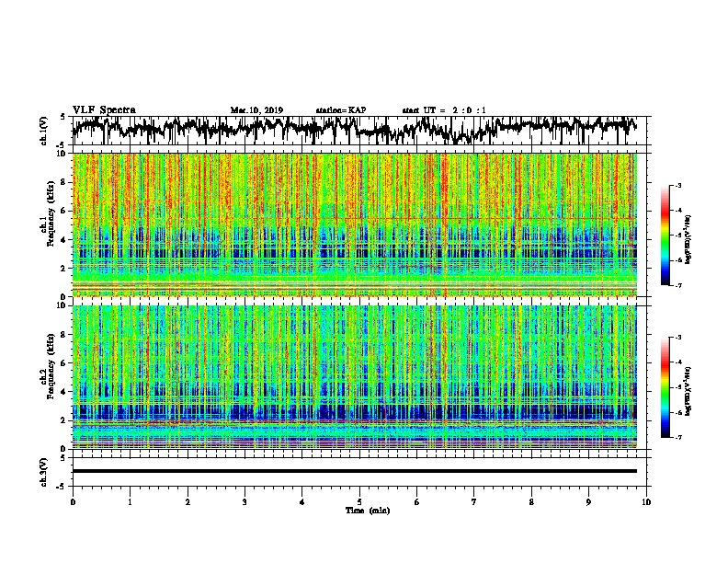Click the ch.3(V) flat black trace
The image size is (728, 563).
(354, 471)
